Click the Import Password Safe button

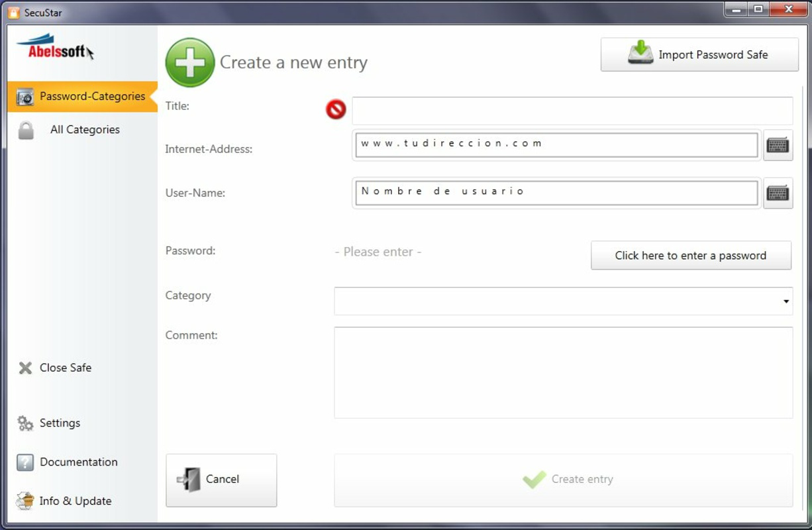(699, 54)
